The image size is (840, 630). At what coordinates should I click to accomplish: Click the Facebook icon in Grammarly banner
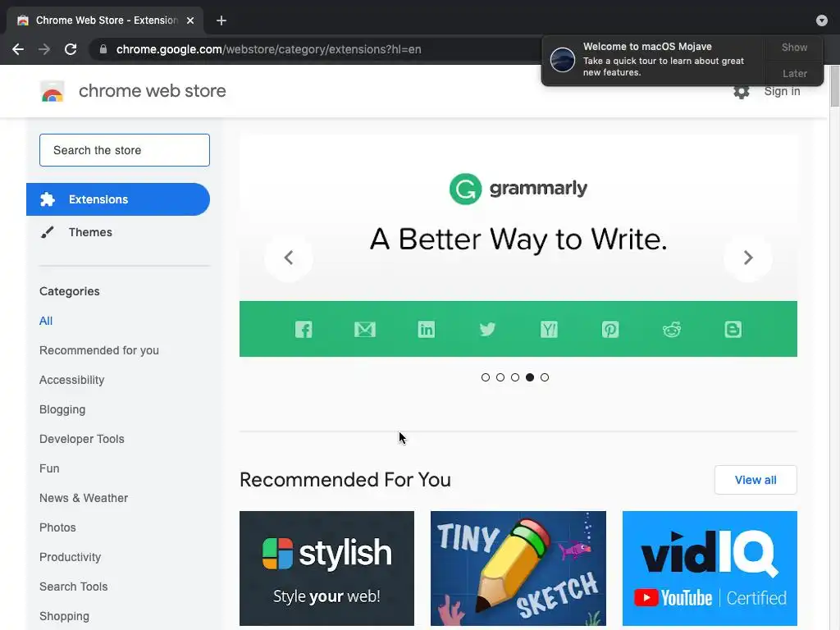click(304, 329)
